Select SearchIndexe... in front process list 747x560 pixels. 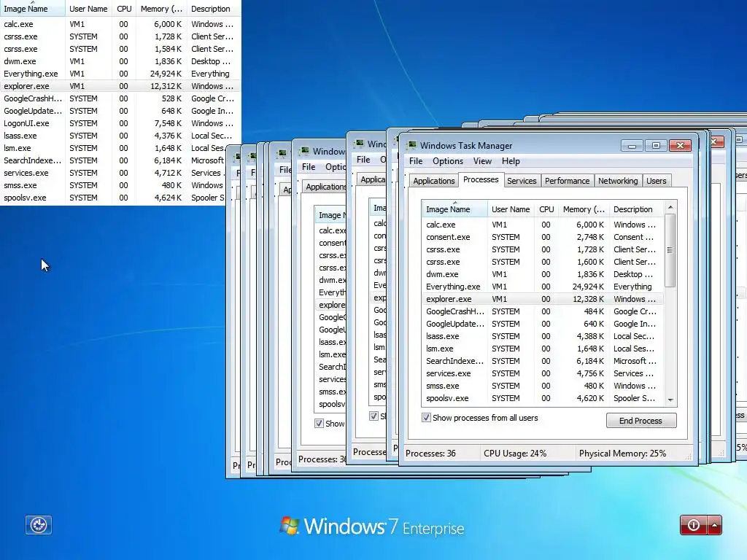tap(542, 360)
